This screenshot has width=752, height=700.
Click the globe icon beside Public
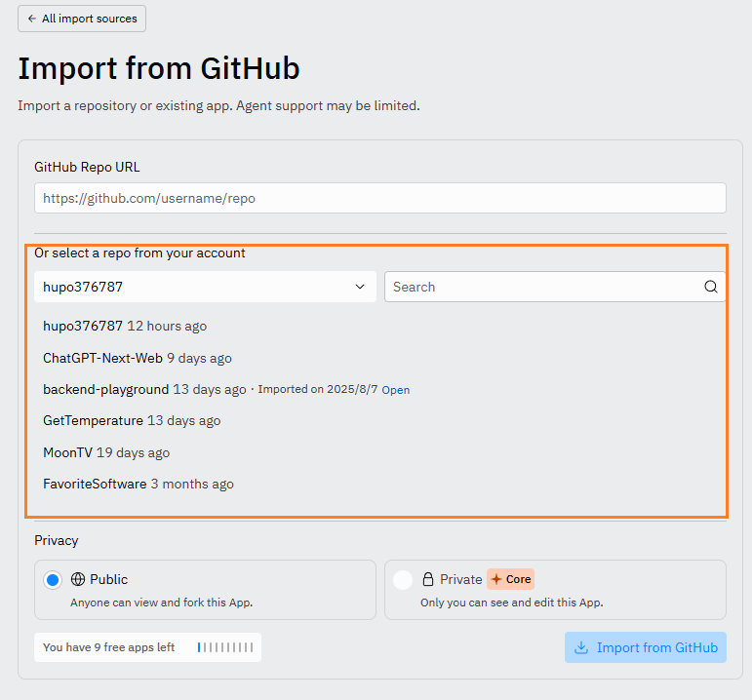(x=78, y=579)
